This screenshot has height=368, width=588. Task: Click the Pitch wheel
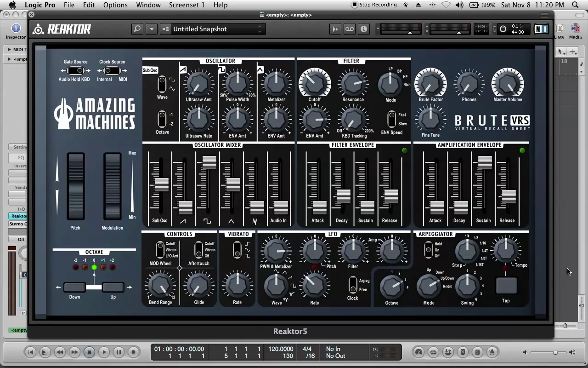(76, 186)
